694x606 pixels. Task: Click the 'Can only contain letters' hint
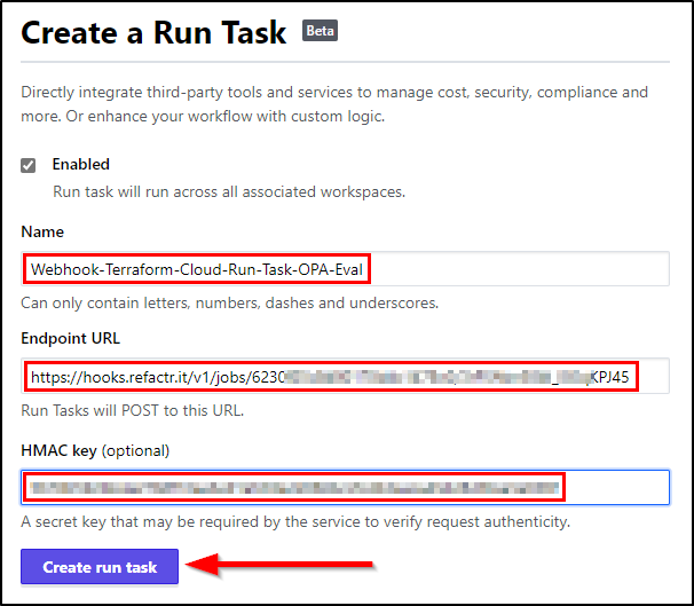(x=230, y=302)
